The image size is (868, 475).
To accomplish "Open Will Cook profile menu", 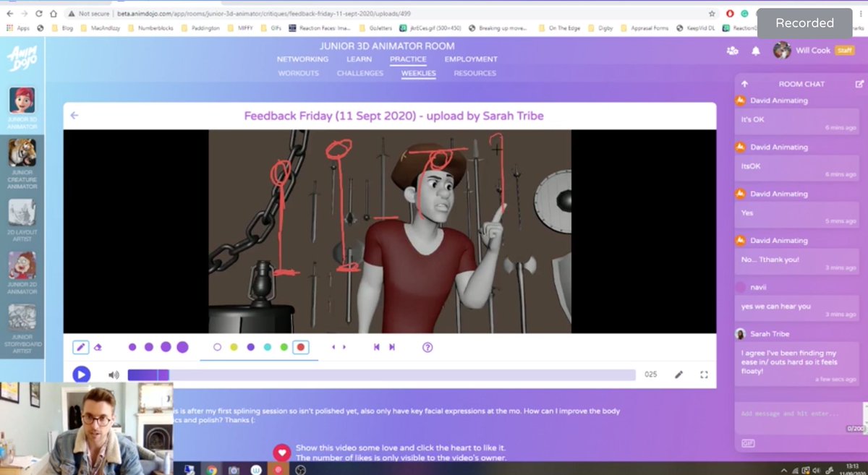I will 813,51.
